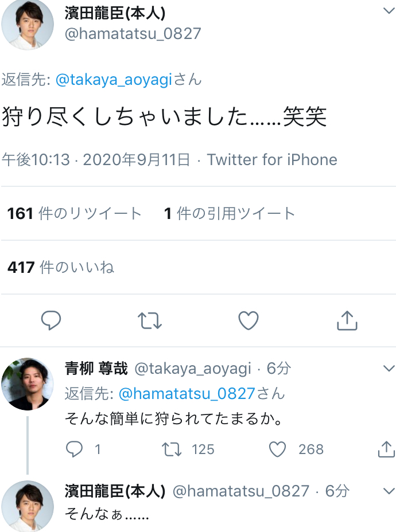Image resolution: width=396 pixels, height=532 pixels.
Task: Expand options menu on 青柳尊哉's reply
Action: [x=388, y=368]
